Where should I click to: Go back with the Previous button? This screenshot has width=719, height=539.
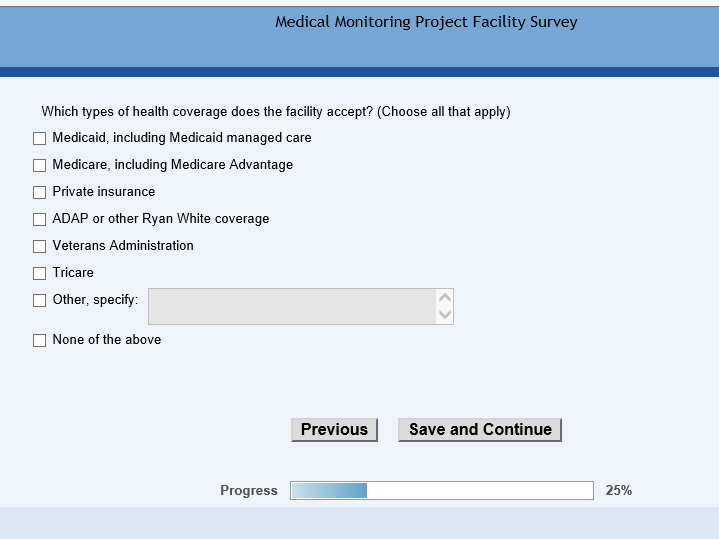[x=334, y=430]
